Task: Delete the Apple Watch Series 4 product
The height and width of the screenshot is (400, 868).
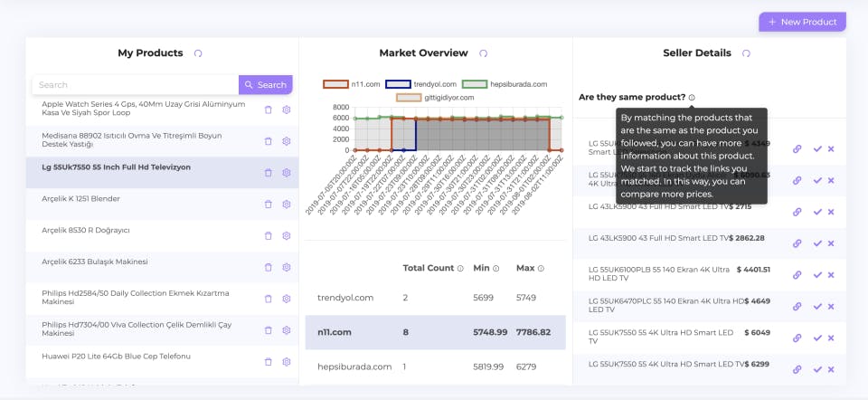Action: pyautogui.click(x=269, y=110)
